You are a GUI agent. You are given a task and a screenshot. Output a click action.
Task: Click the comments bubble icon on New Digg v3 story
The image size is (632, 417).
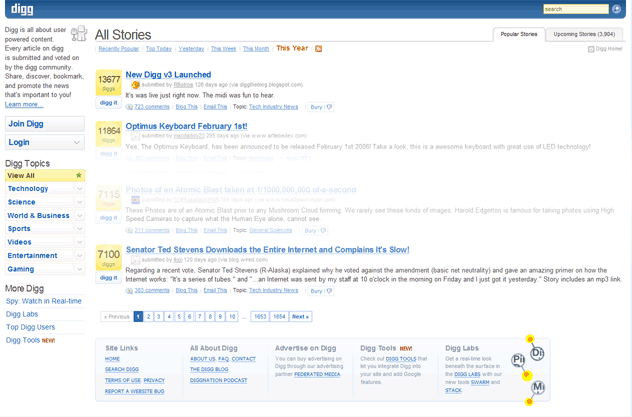click(129, 107)
